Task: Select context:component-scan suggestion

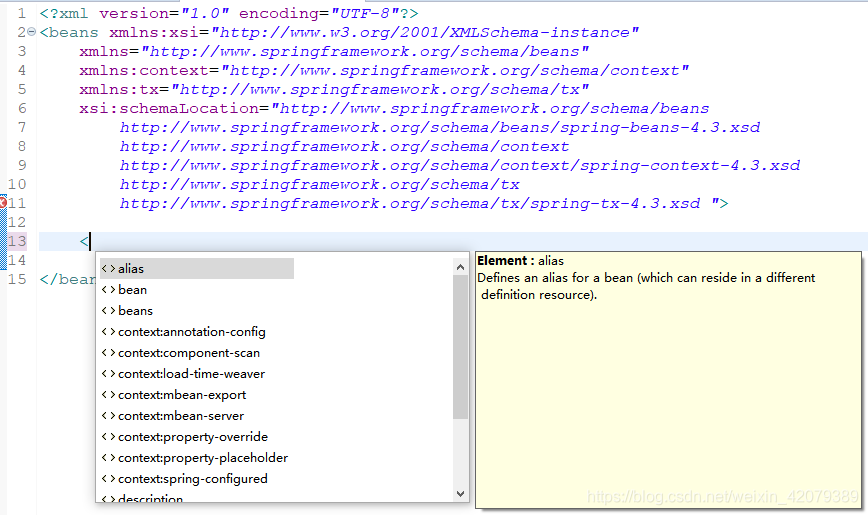Action: (189, 353)
